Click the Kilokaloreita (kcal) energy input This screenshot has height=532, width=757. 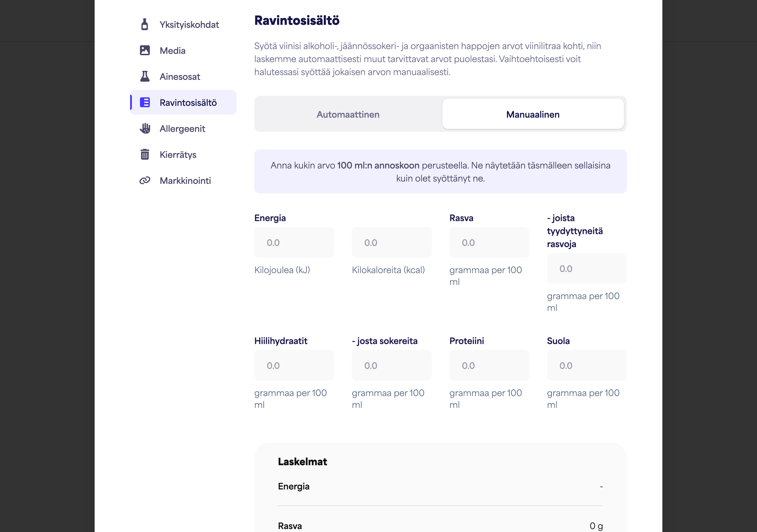click(392, 243)
